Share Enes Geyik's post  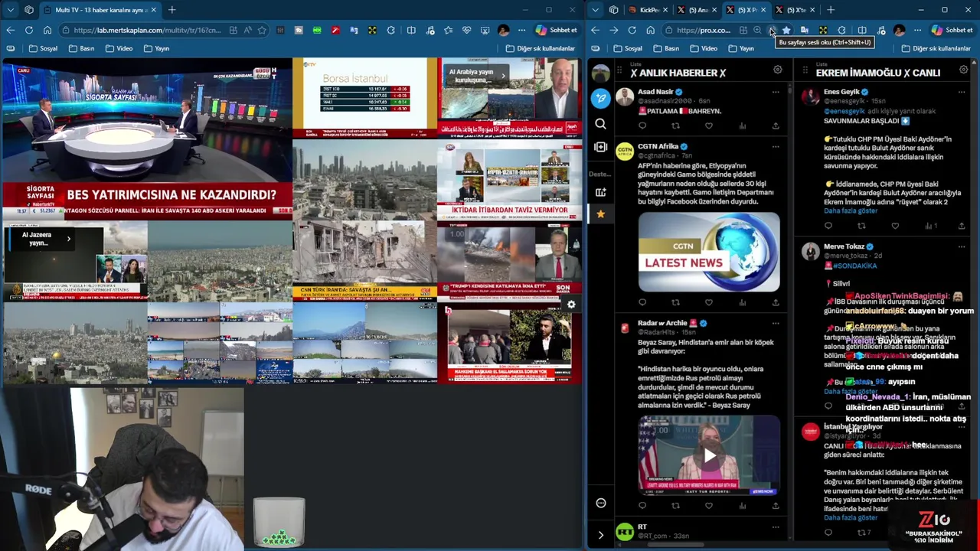(x=962, y=226)
